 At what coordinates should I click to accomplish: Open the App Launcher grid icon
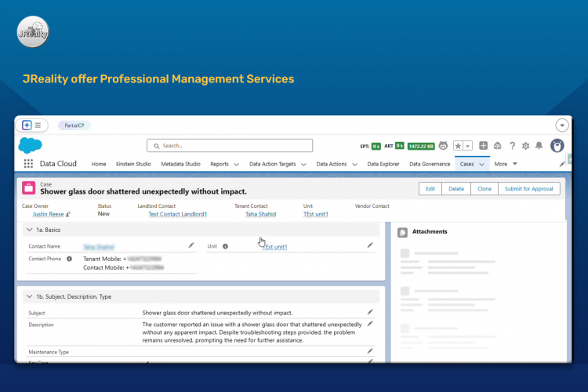point(28,164)
